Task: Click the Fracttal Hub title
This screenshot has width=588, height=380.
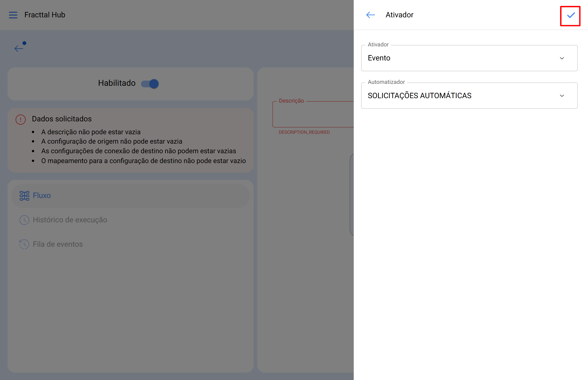Action: coord(45,15)
